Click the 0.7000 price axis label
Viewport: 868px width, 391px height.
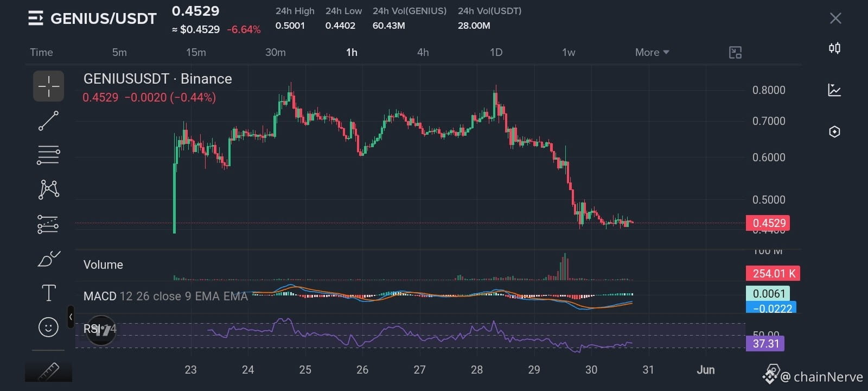tap(769, 121)
